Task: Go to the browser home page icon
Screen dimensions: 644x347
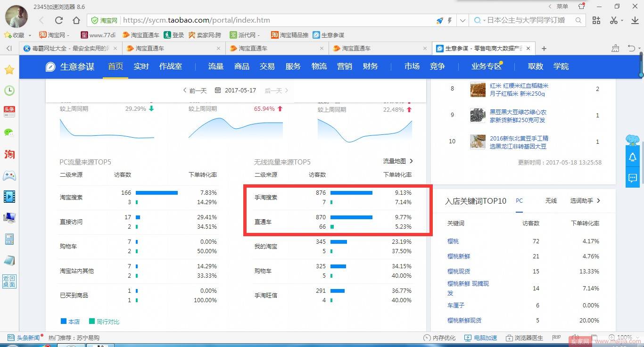Action: [x=76, y=20]
